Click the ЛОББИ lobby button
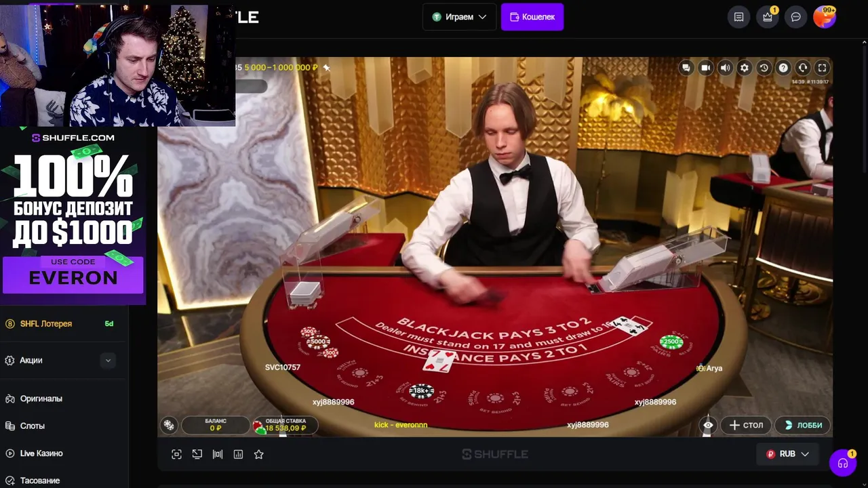Screen dimensions: 868x488 click(803, 425)
